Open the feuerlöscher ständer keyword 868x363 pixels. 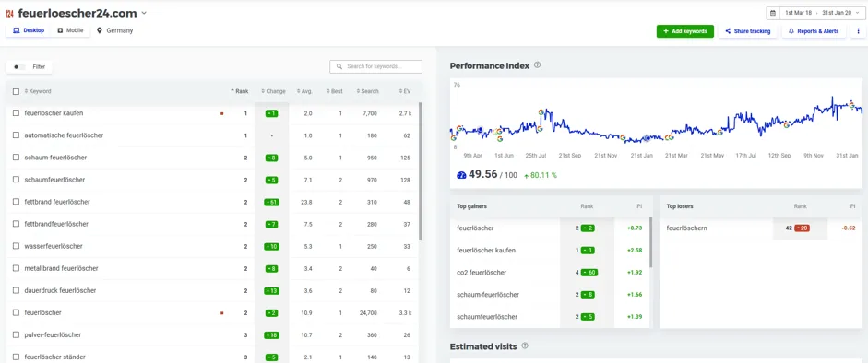click(x=54, y=357)
